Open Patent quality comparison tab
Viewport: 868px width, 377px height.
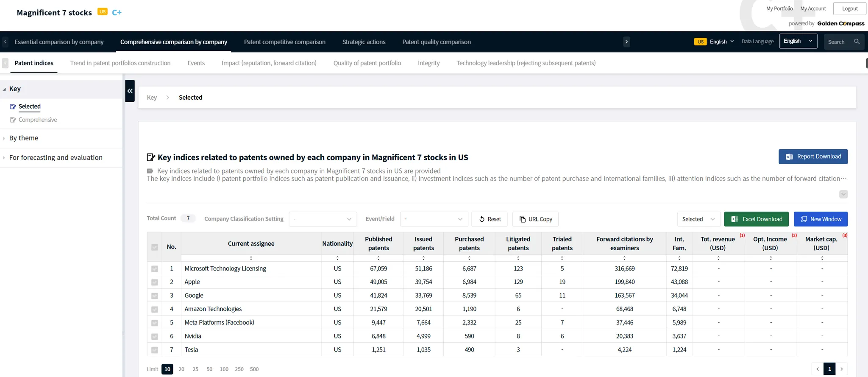pyautogui.click(x=437, y=42)
